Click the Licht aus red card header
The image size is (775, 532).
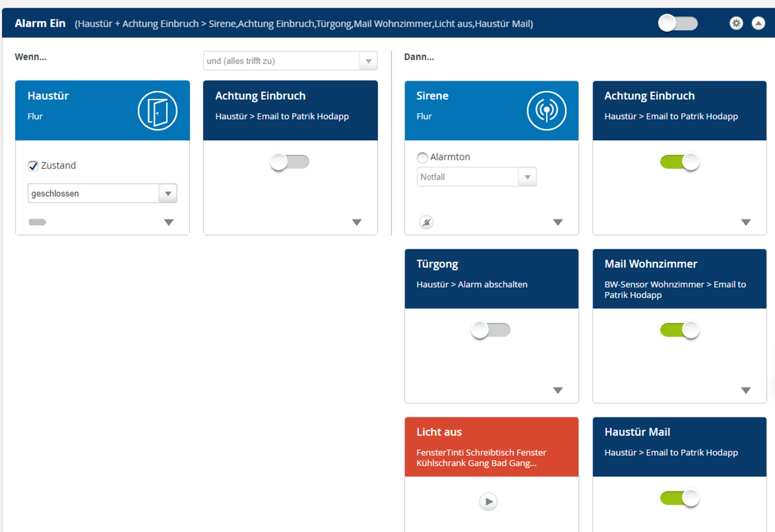coord(491,447)
